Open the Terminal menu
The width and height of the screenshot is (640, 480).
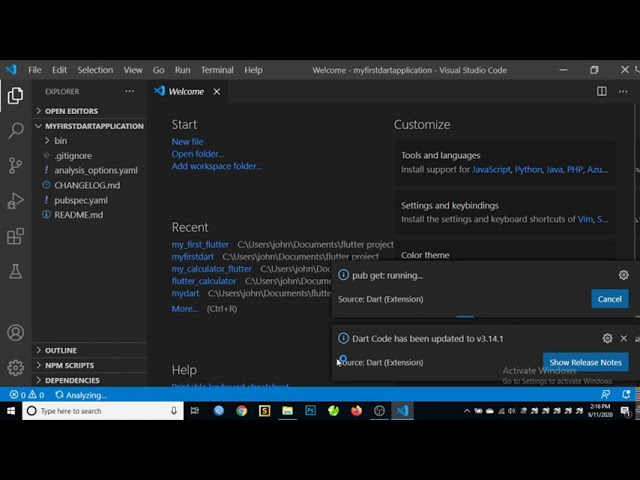click(217, 70)
